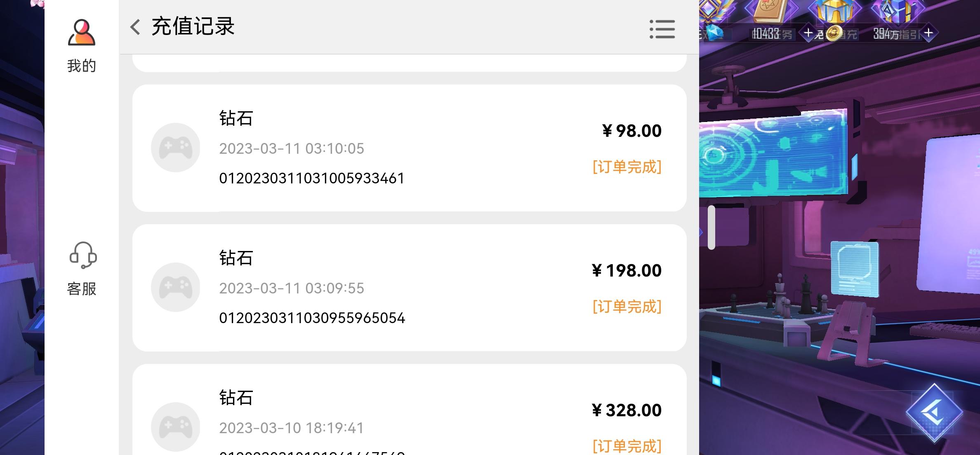Open the blue card box icon
The width and height of the screenshot is (980, 455).
pos(896,11)
